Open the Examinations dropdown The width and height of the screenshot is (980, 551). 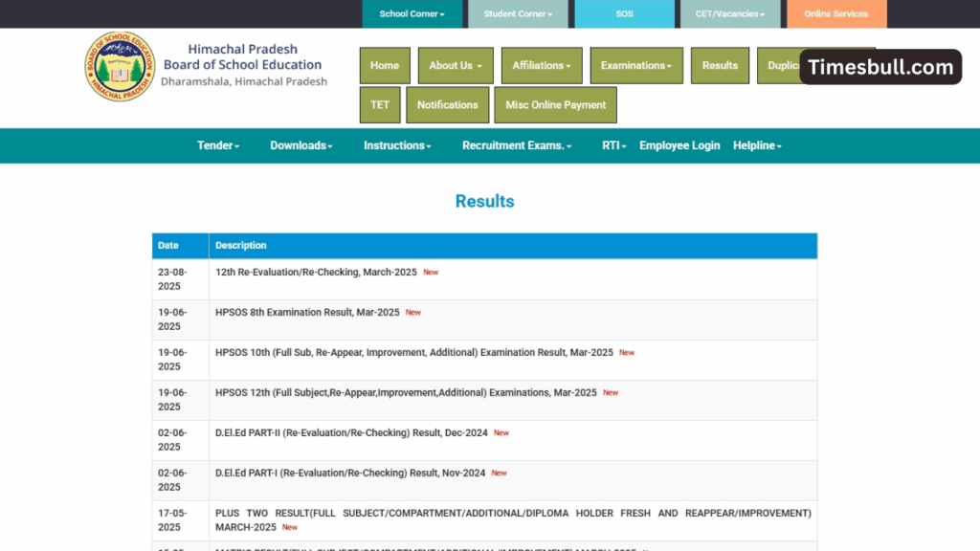[635, 65]
